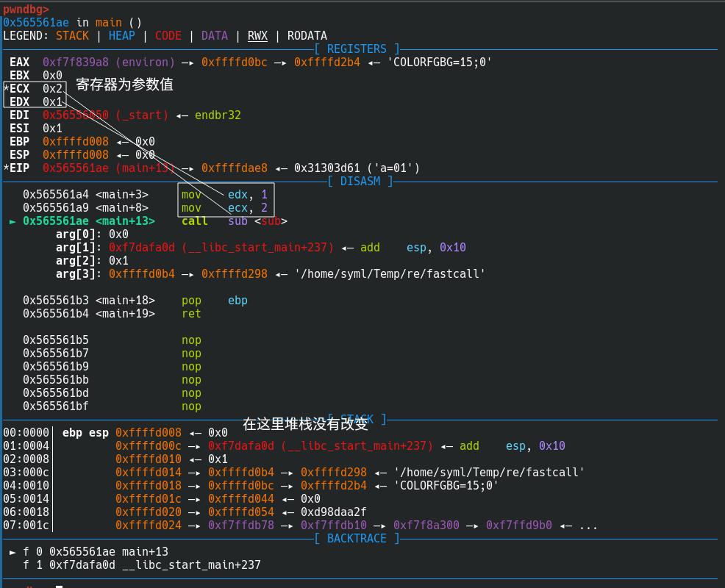Click the backtrace arrow beside frame 0
The image size is (725, 588).
click(12, 552)
